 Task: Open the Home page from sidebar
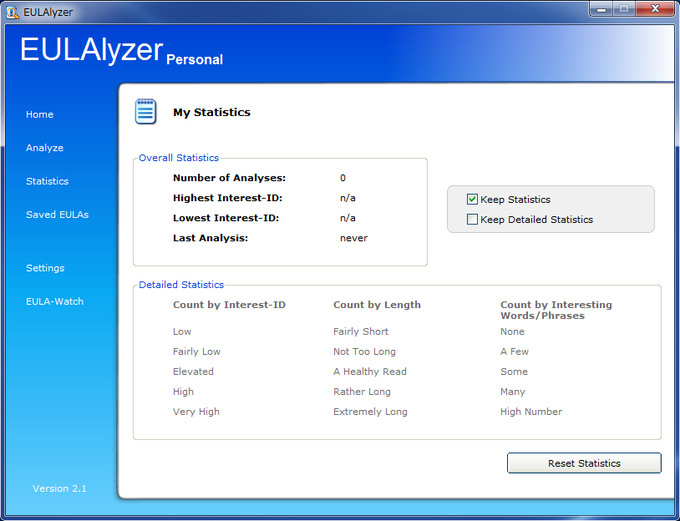pos(39,115)
